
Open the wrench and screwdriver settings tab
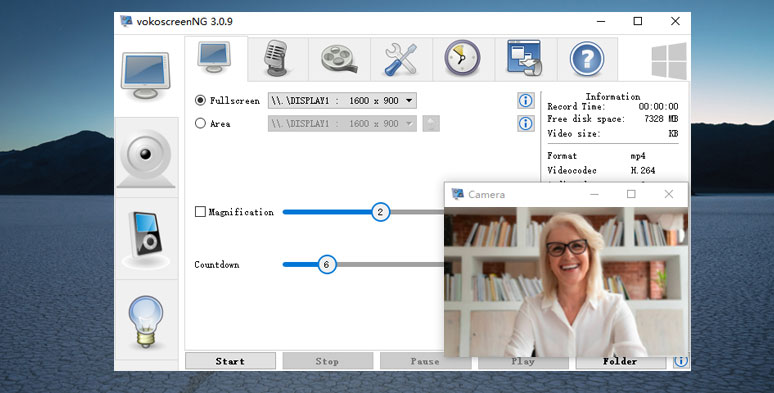[401, 59]
